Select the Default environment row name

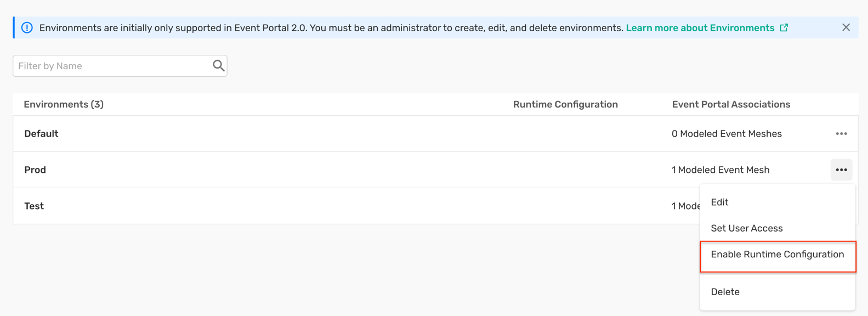point(41,134)
